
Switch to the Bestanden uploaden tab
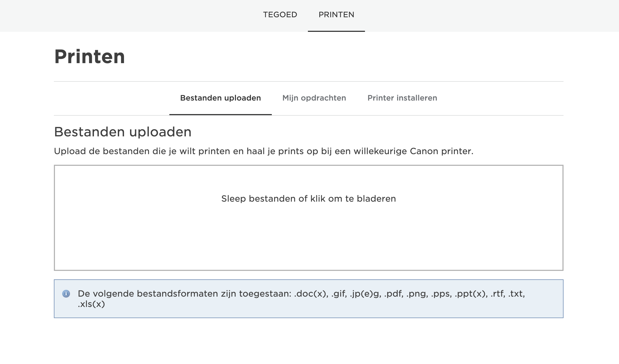[220, 98]
